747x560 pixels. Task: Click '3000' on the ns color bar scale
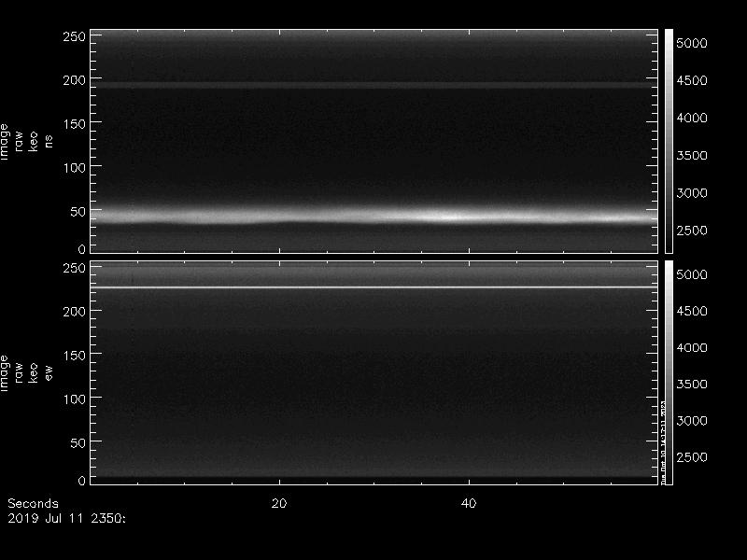[x=692, y=193]
